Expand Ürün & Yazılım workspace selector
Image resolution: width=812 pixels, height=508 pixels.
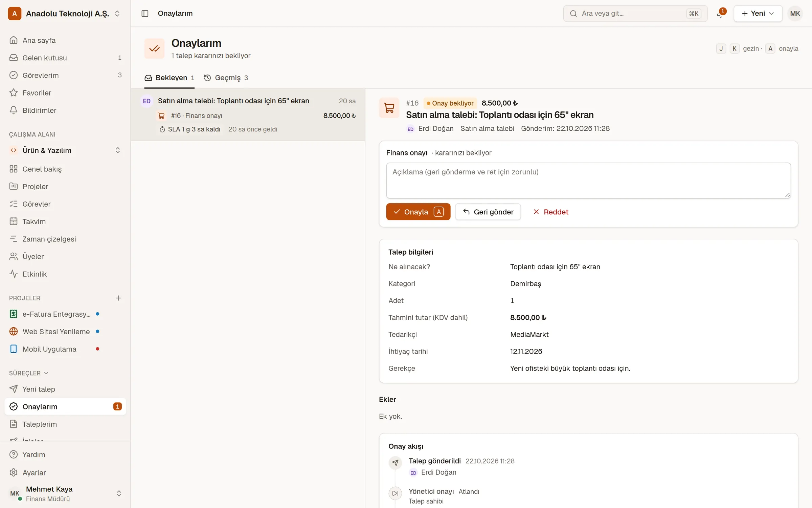coord(65,150)
